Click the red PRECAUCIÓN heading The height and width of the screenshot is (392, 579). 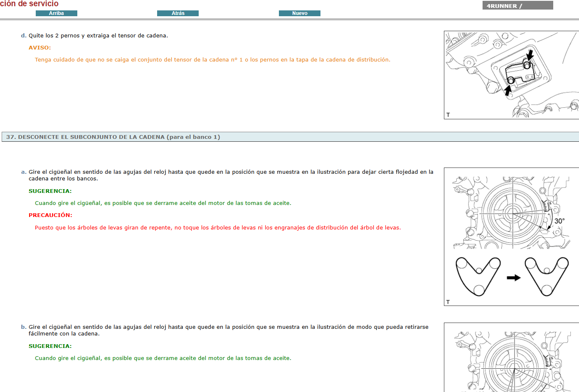[x=50, y=215]
